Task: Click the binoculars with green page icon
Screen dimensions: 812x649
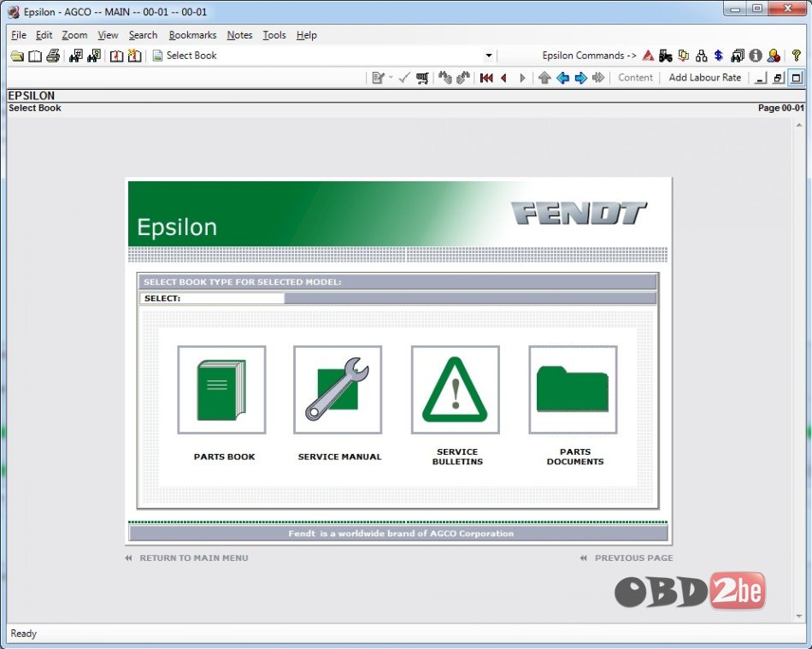Action: pyautogui.click(x=94, y=56)
